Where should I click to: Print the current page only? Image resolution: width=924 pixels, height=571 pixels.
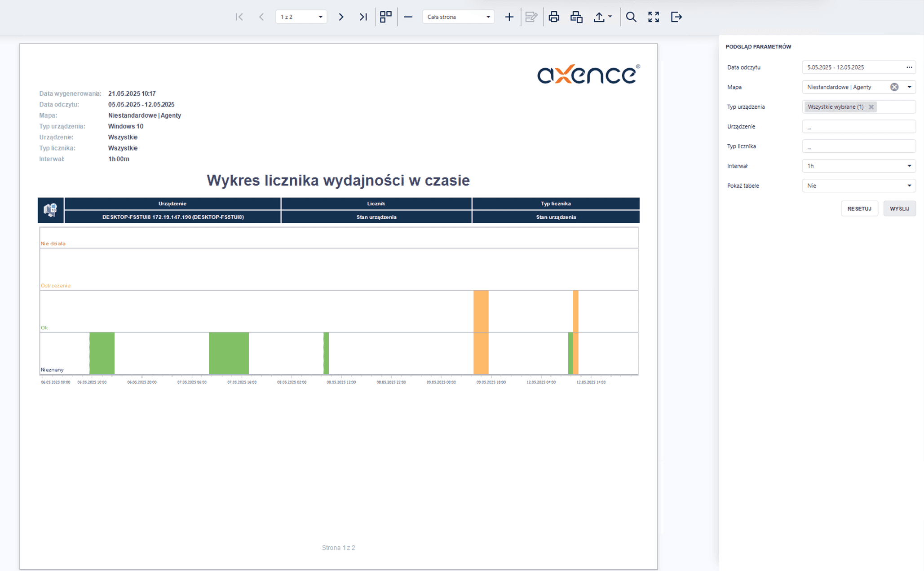click(576, 17)
